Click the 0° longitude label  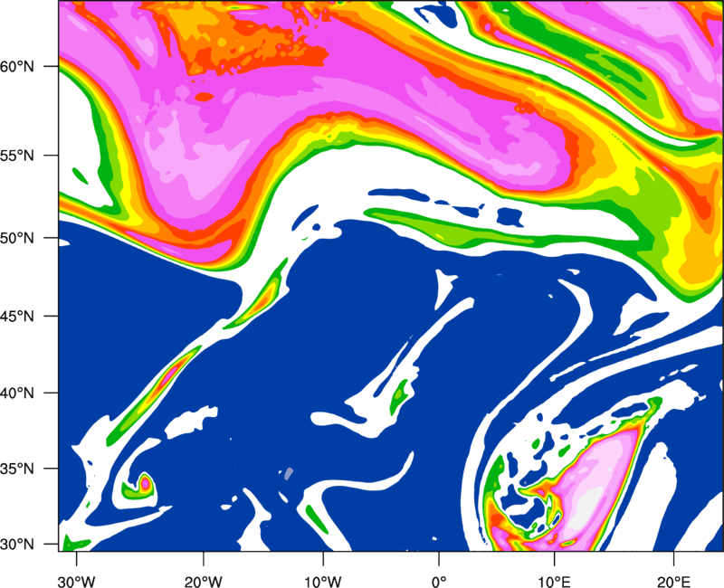click(439, 582)
